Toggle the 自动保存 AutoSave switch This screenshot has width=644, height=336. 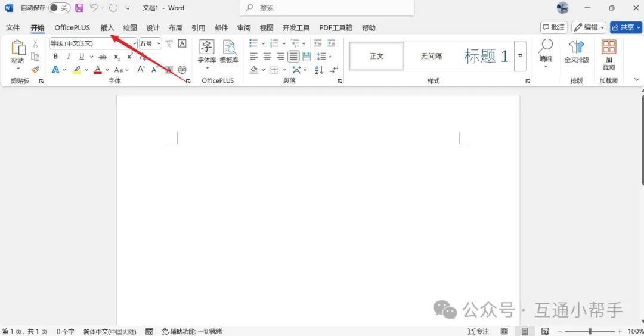(x=59, y=8)
